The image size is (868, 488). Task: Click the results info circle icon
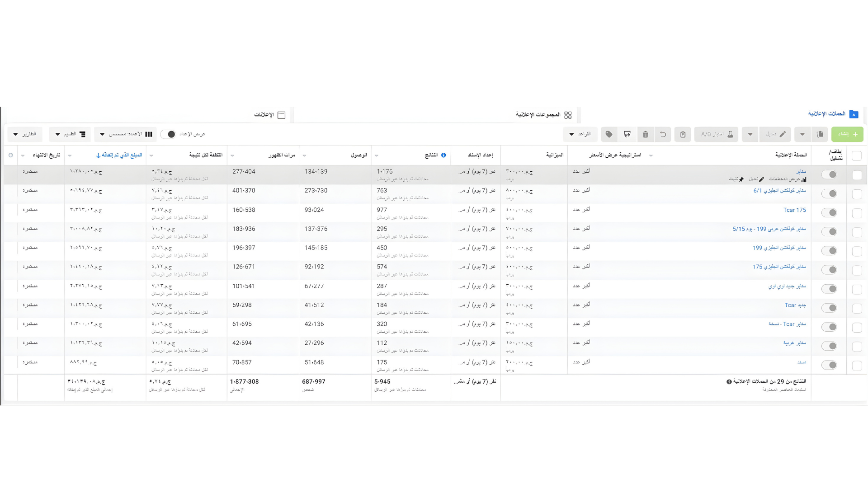tap(443, 155)
